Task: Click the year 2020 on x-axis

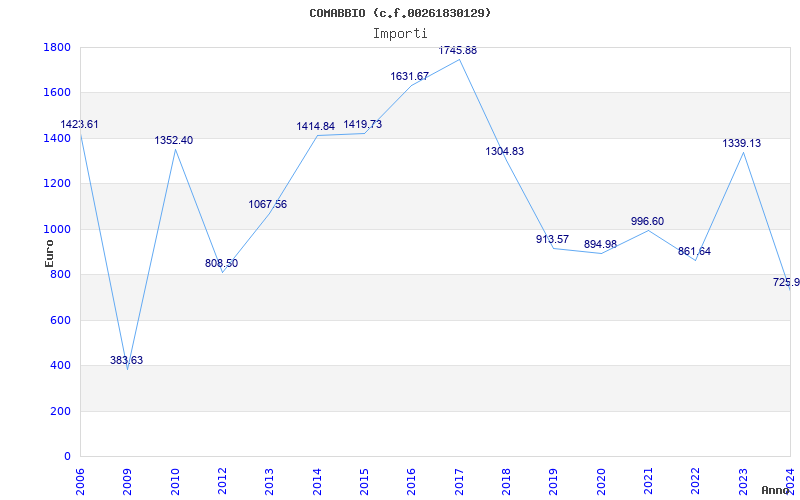Action: [x=601, y=482]
